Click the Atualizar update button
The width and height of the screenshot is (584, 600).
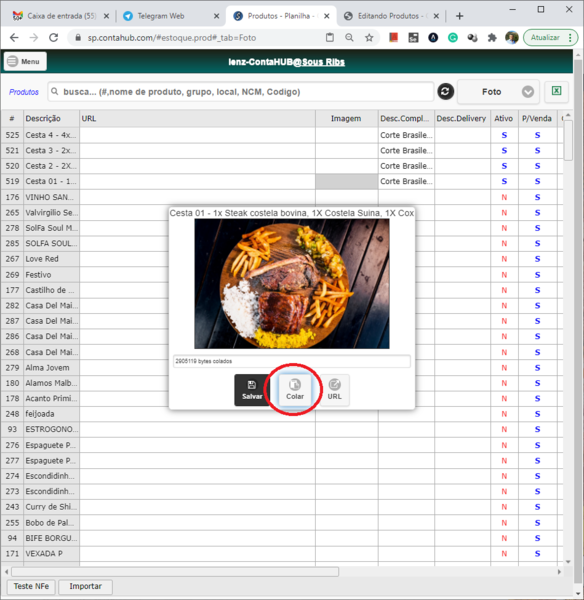click(x=545, y=38)
